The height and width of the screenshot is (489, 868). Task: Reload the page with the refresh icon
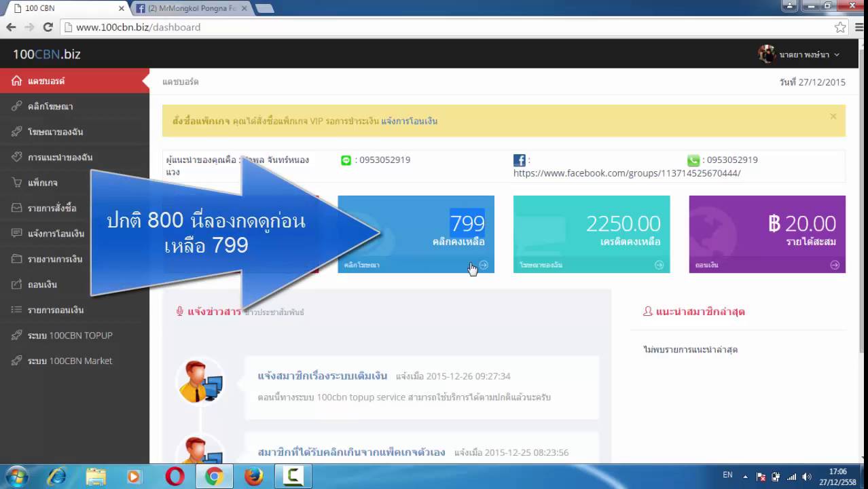[48, 27]
